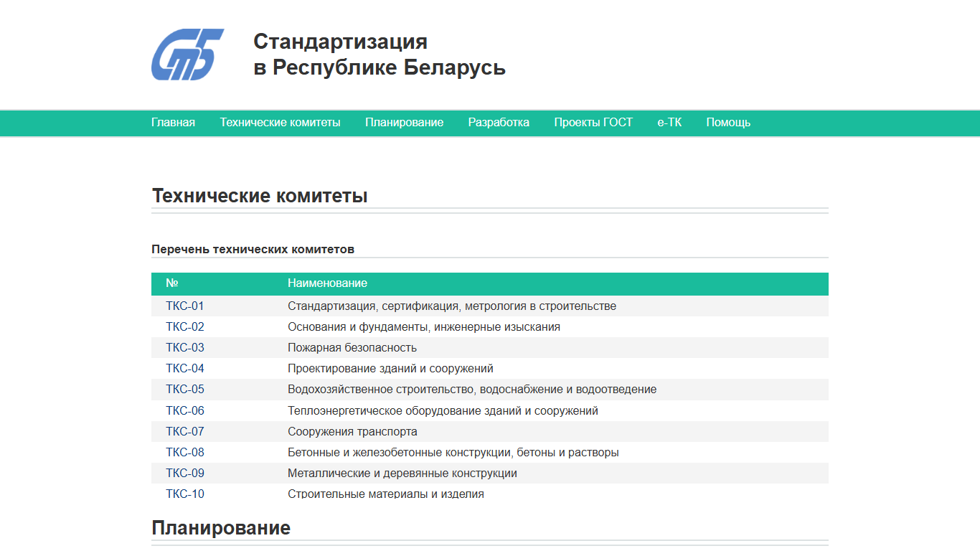Click the Планирование section heading
Image resolution: width=980 pixels, height=551 pixels.
(221, 528)
